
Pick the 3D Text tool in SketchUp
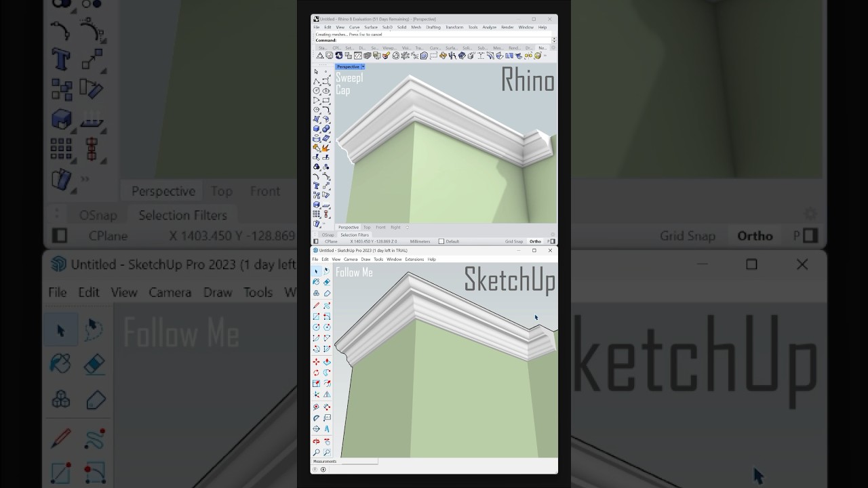point(327,428)
